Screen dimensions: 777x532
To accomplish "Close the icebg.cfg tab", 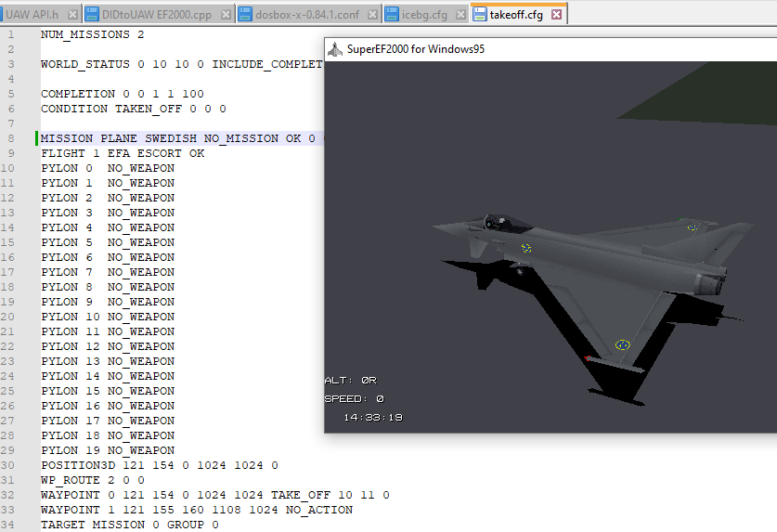I will click(460, 15).
